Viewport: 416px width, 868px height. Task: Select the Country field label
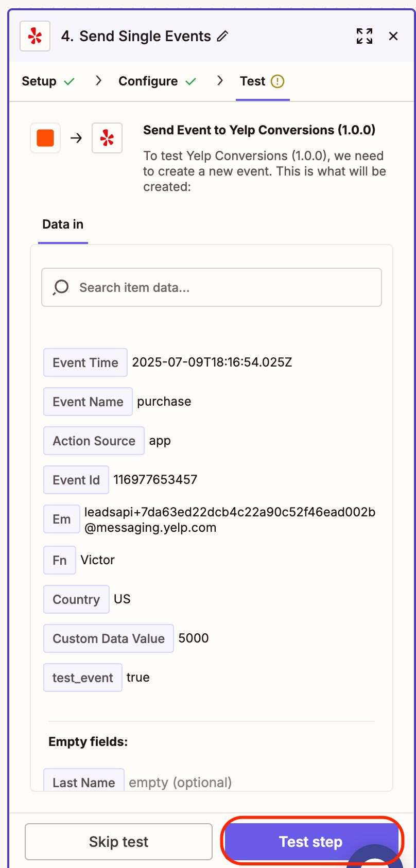[x=76, y=599]
